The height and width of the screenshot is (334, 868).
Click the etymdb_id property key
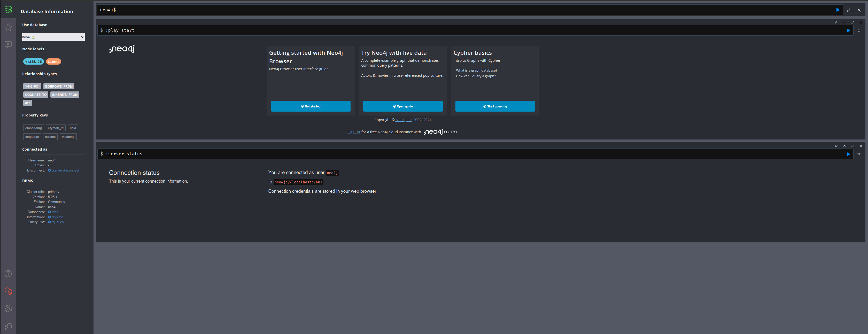pos(56,128)
